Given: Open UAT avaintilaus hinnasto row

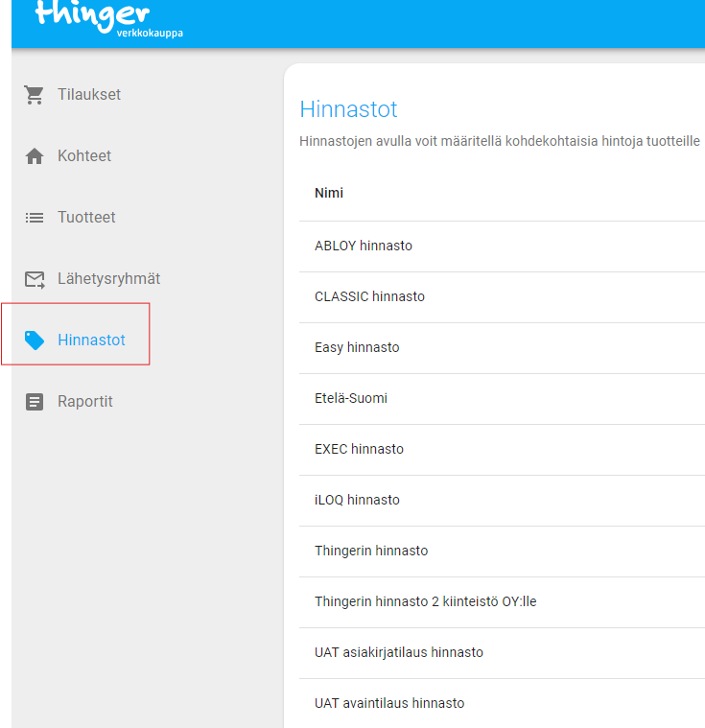Looking at the screenshot, I should pos(502,703).
